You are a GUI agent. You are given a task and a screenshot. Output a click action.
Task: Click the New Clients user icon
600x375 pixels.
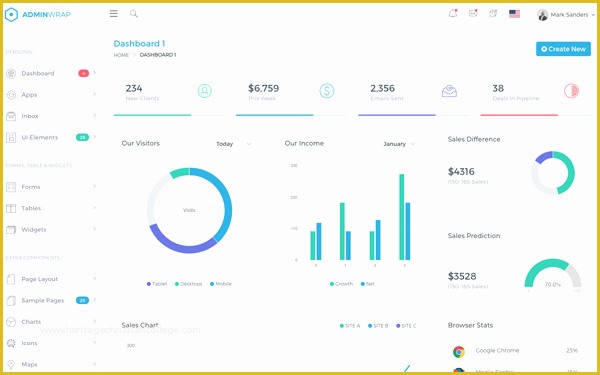[205, 91]
